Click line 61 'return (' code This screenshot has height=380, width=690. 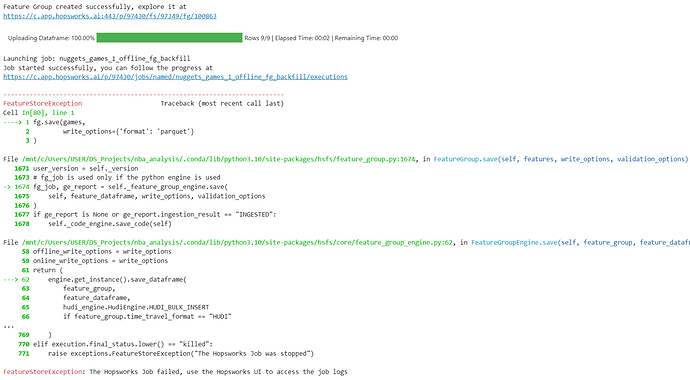[x=48, y=270]
